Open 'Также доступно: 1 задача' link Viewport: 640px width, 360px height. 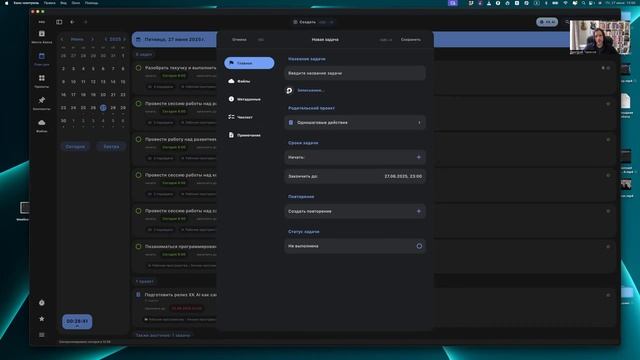[163, 335]
